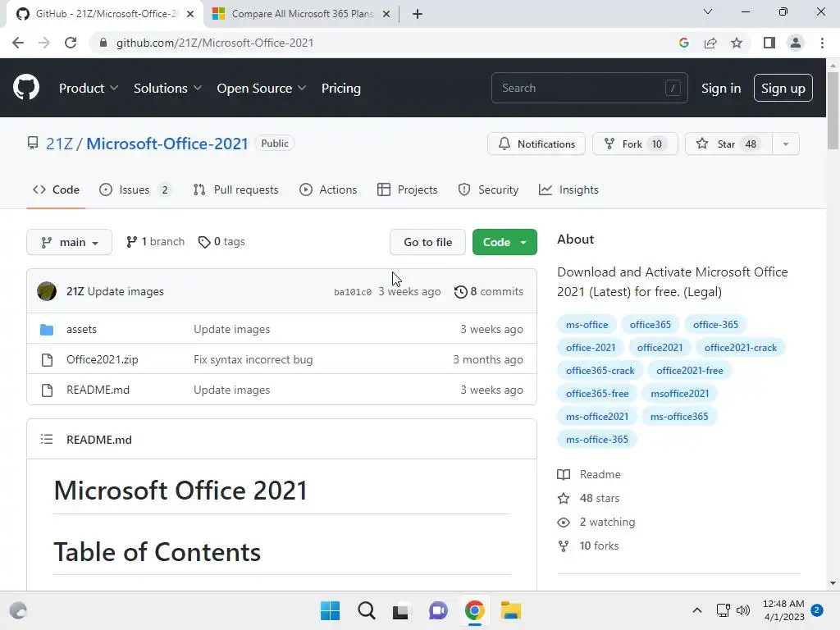Close the Compare All Microsoft 365 Plans tab
840x630 pixels.
[x=386, y=14]
